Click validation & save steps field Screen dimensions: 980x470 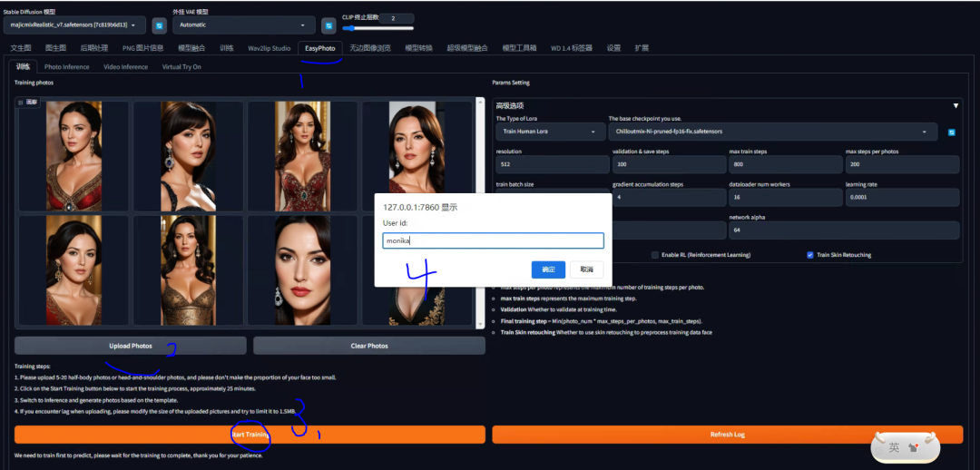(x=669, y=164)
